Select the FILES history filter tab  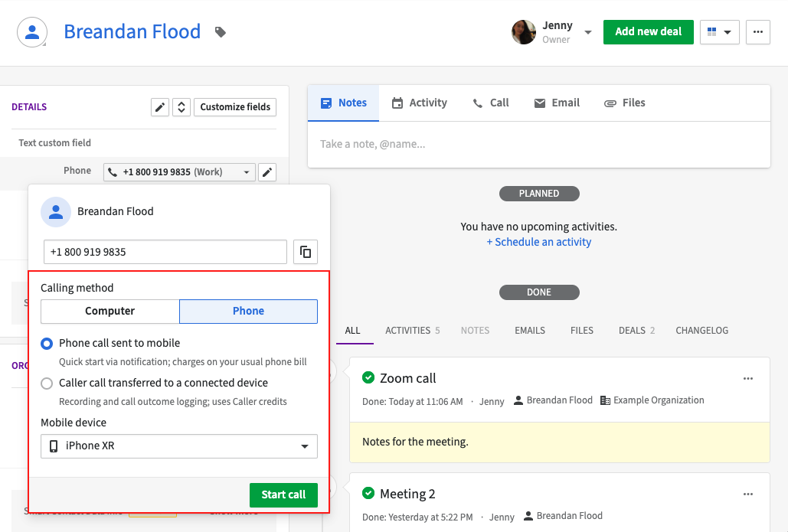point(582,331)
